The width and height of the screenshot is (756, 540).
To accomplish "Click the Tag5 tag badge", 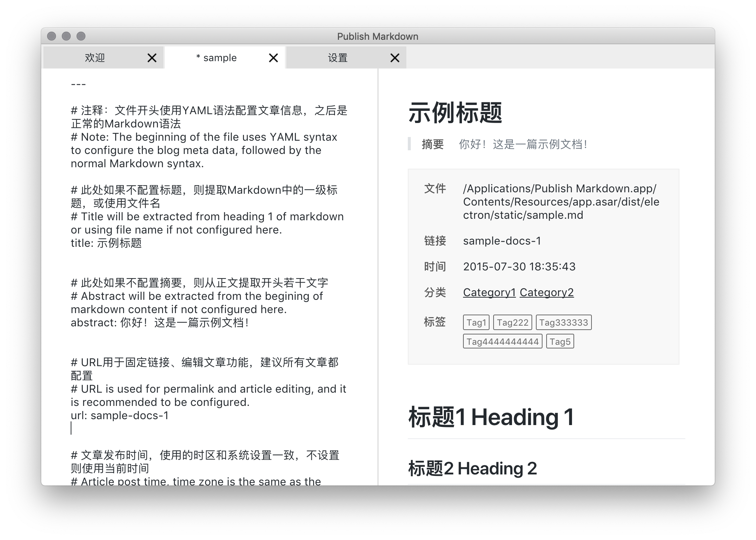I will pyautogui.click(x=560, y=342).
